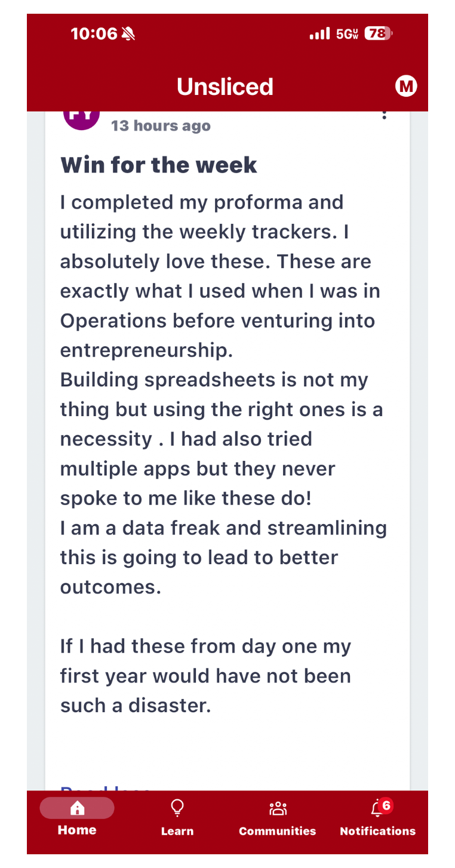Tap the 10:06 clock in status bar
This screenshot has height=868, width=455.
coord(94,33)
